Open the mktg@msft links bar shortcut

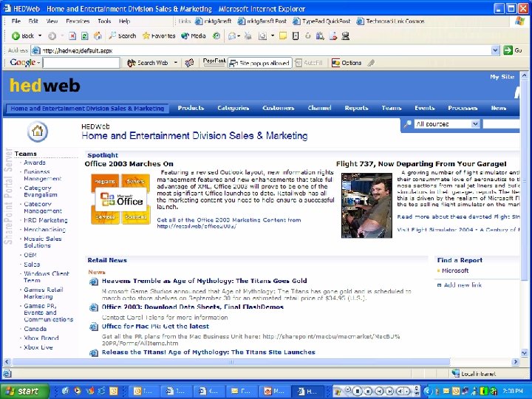(x=213, y=21)
